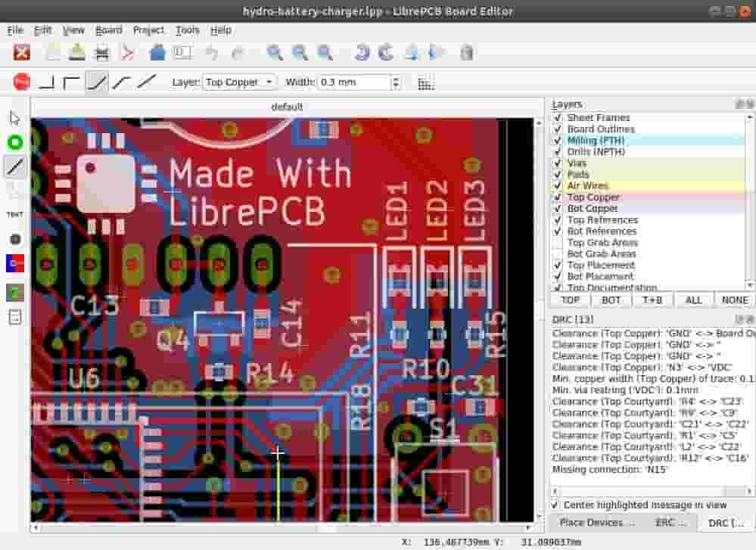Activate the Add Text tool
The height and width of the screenshot is (550, 756).
[x=13, y=214]
